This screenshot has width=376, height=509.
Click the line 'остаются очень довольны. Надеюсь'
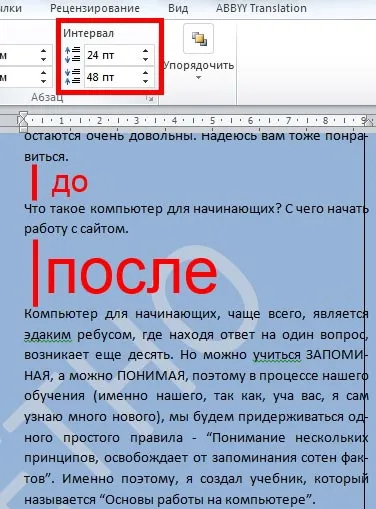(x=195, y=136)
